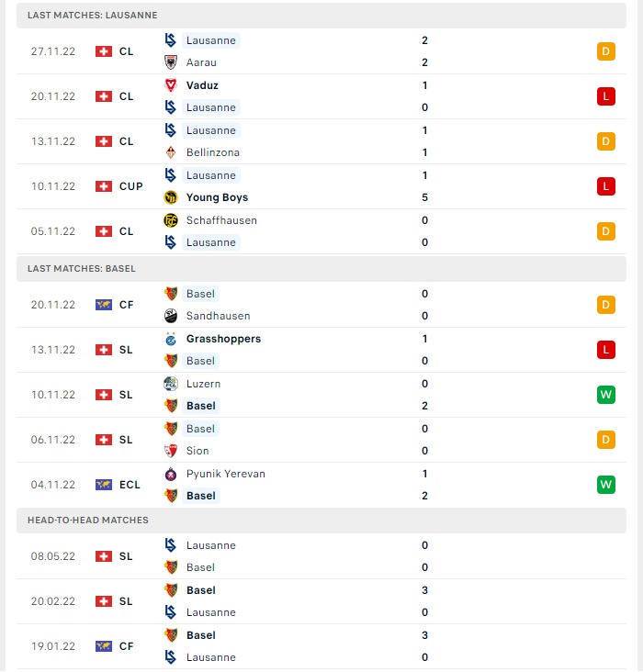Click the Luzern team logo
643x672 pixels.
(171, 384)
